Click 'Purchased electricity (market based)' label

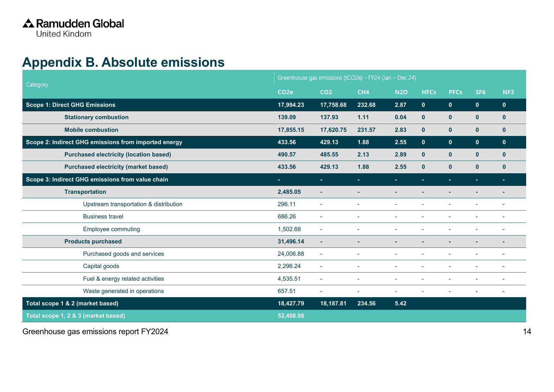(x=116, y=167)
